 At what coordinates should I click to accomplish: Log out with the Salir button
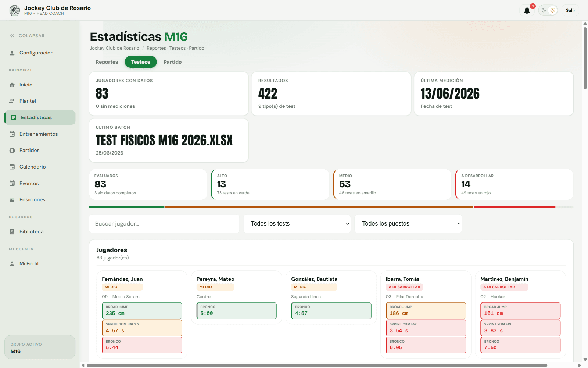[x=570, y=10]
